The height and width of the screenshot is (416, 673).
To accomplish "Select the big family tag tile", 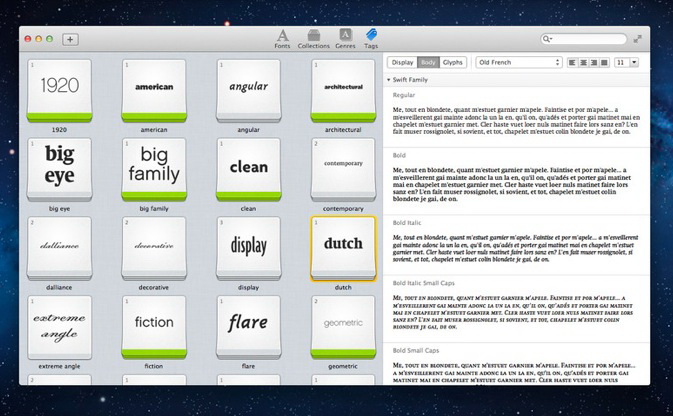I will click(154, 170).
